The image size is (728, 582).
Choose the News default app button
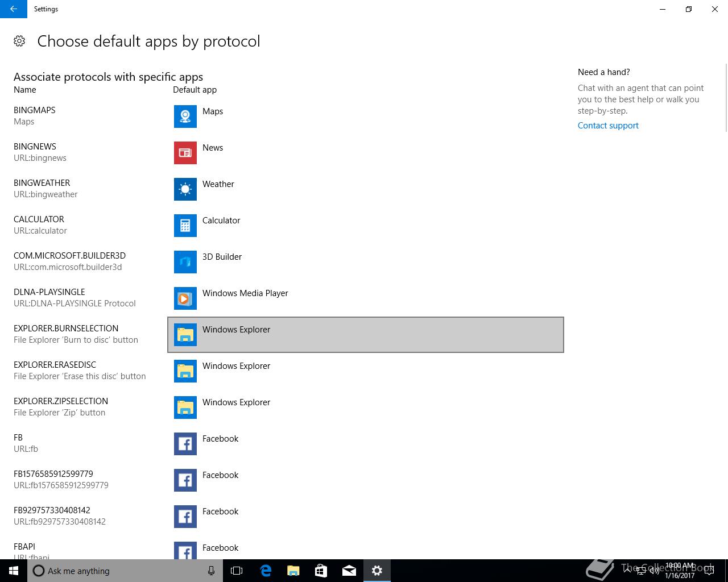point(366,153)
